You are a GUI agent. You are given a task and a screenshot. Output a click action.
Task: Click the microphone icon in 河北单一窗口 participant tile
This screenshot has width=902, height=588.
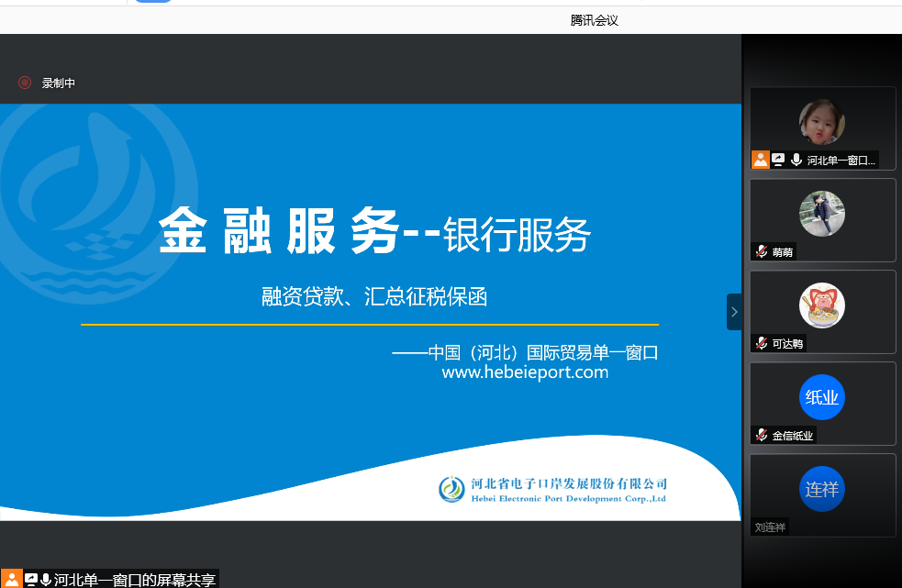click(x=796, y=160)
